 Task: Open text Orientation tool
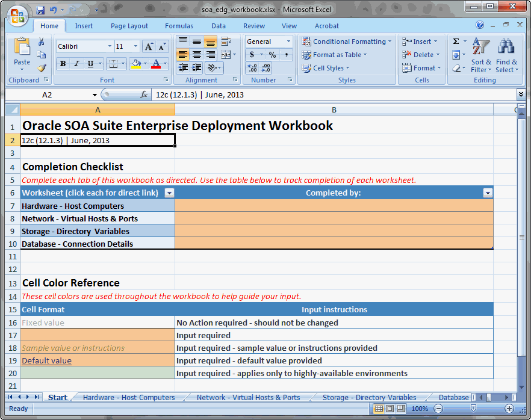click(x=212, y=67)
